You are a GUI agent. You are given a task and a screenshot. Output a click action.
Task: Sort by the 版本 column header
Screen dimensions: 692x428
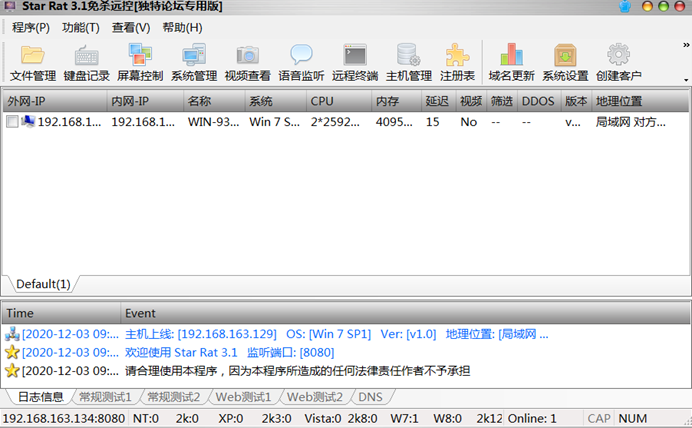(576, 101)
